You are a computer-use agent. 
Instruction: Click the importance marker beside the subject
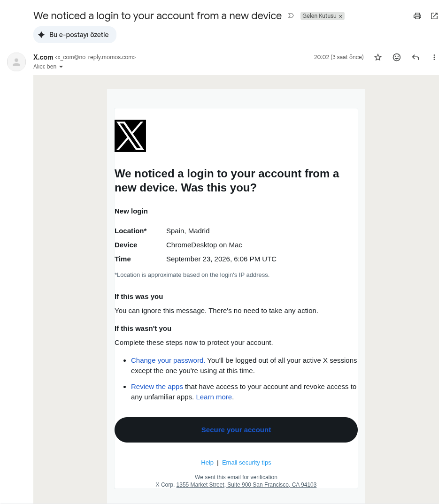pyautogui.click(x=291, y=16)
